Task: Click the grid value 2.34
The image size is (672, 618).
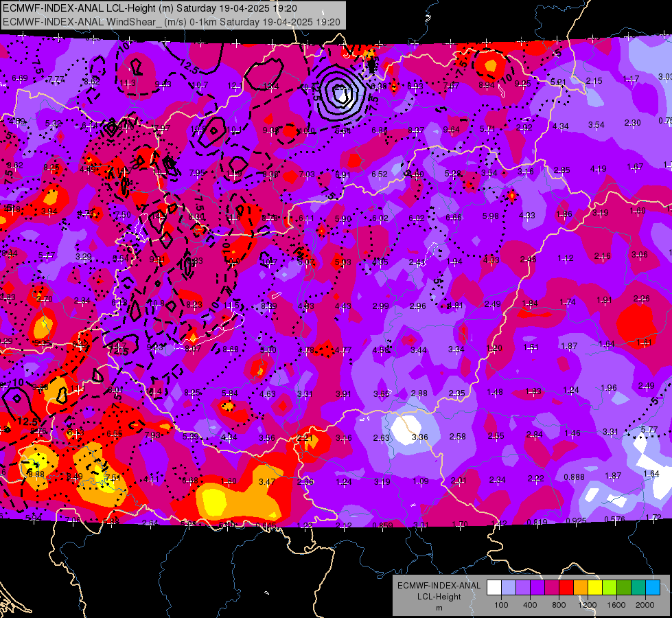Action: click(x=497, y=479)
